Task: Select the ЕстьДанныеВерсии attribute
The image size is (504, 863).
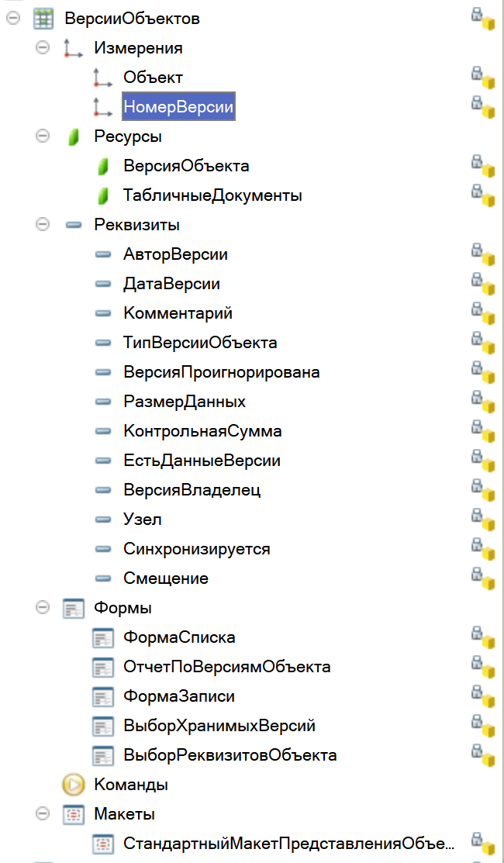Action: pyautogui.click(x=202, y=461)
